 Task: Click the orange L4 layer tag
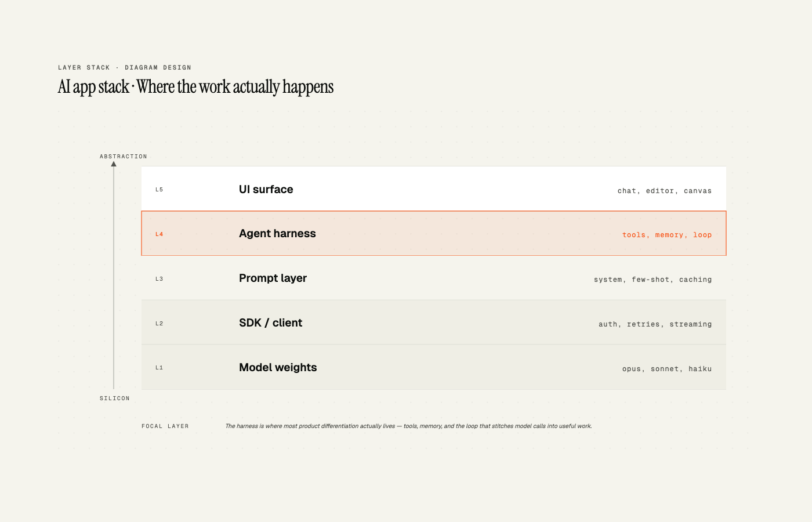tap(159, 234)
